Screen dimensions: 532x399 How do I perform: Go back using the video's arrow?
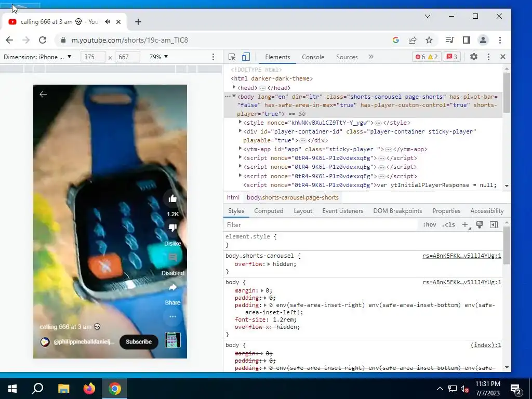point(43,95)
